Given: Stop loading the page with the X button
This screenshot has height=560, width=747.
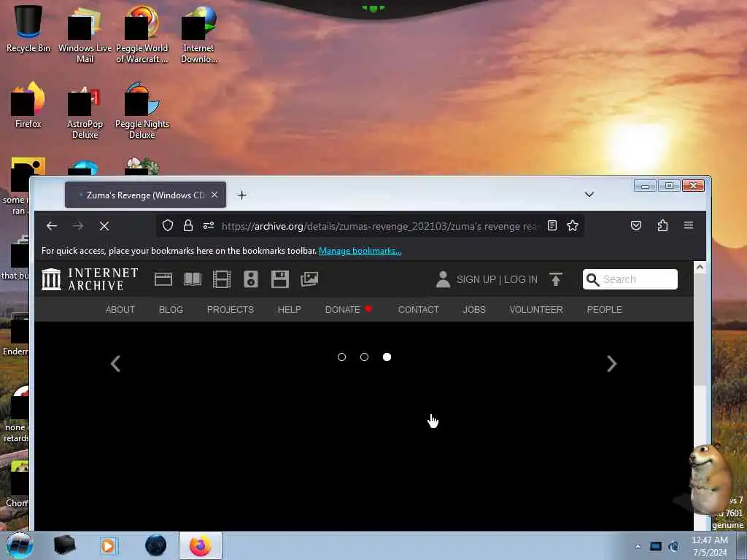Looking at the screenshot, I should [104, 226].
